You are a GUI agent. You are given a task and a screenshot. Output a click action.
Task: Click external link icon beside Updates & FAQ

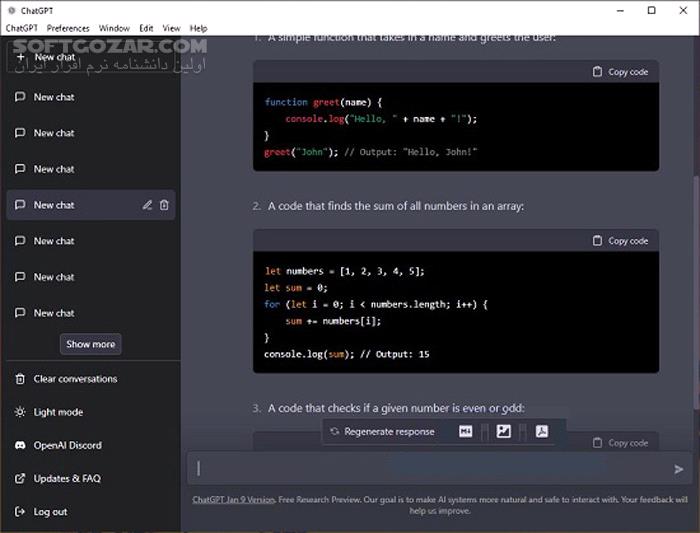20,479
